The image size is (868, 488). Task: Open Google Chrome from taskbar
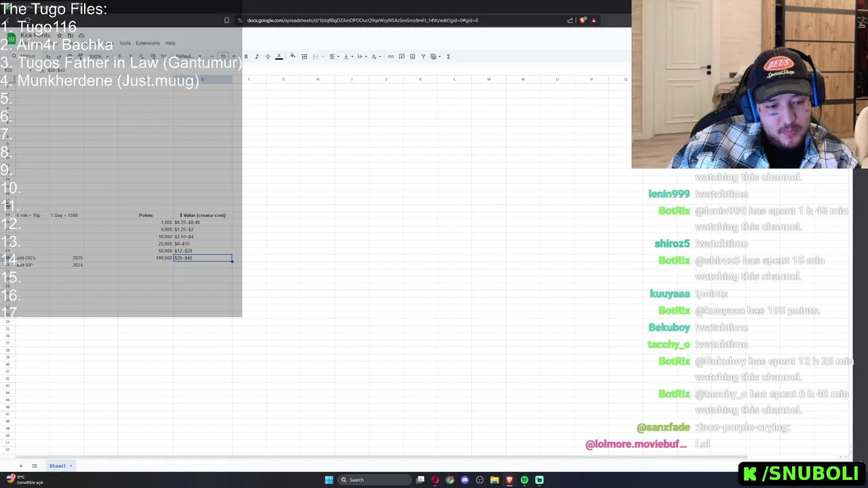click(450, 480)
